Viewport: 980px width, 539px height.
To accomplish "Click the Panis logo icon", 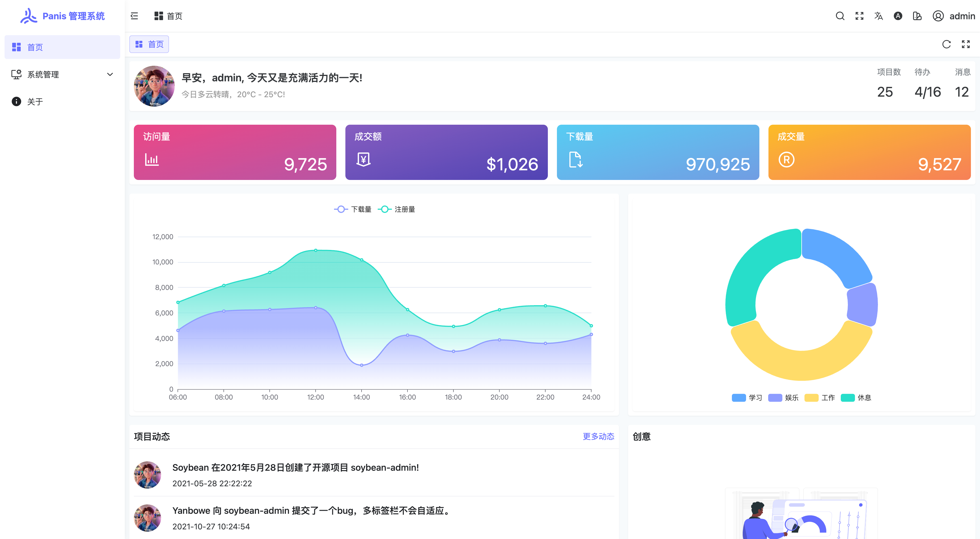I will [x=29, y=16].
